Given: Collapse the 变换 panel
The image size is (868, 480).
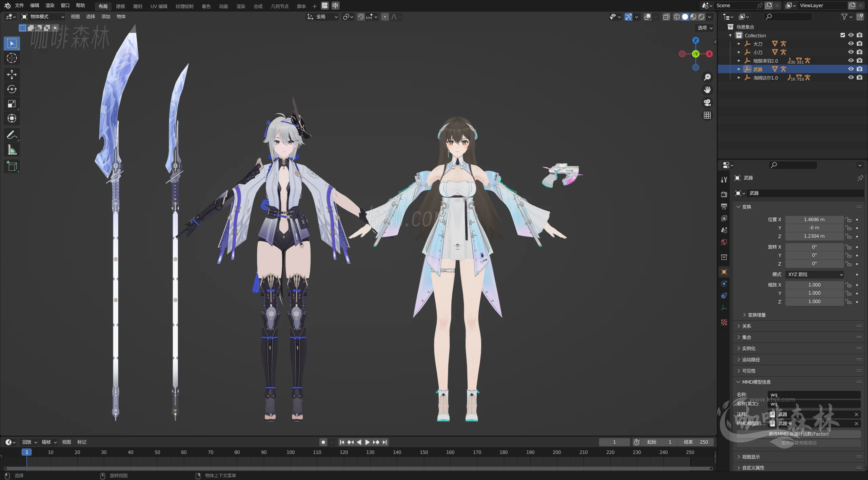Looking at the screenshot, I should coord(746,207).
